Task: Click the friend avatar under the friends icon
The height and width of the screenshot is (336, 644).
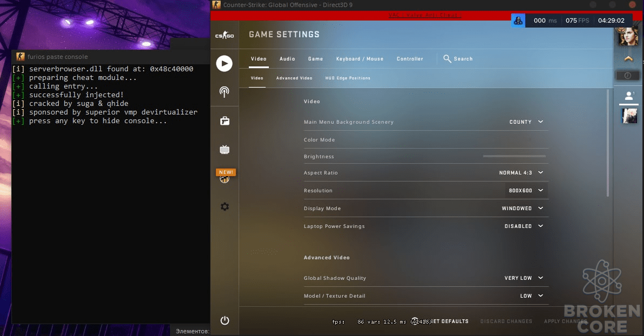Action: (x=629, y=116)
